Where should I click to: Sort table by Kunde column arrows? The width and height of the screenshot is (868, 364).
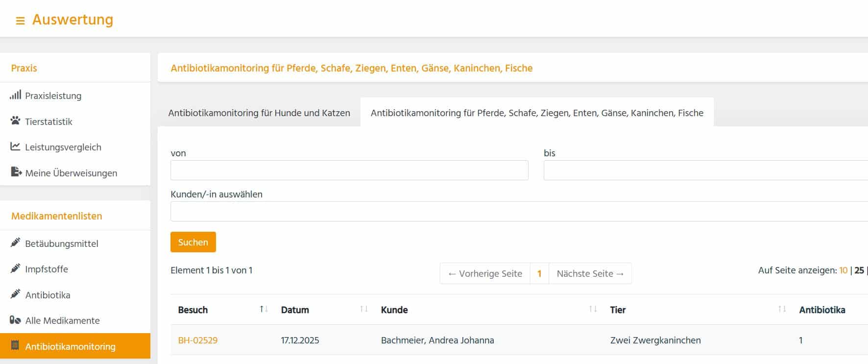click(x=593, y=309)
